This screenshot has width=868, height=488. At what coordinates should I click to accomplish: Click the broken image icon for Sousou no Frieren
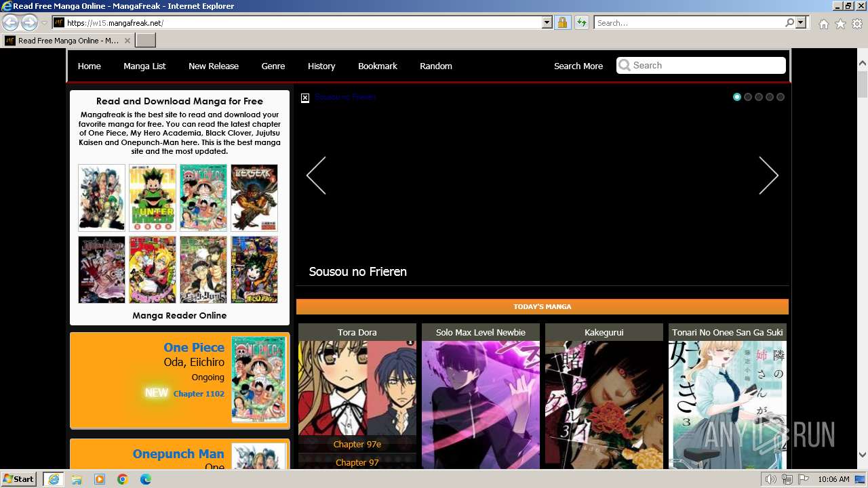pos(305,98)
